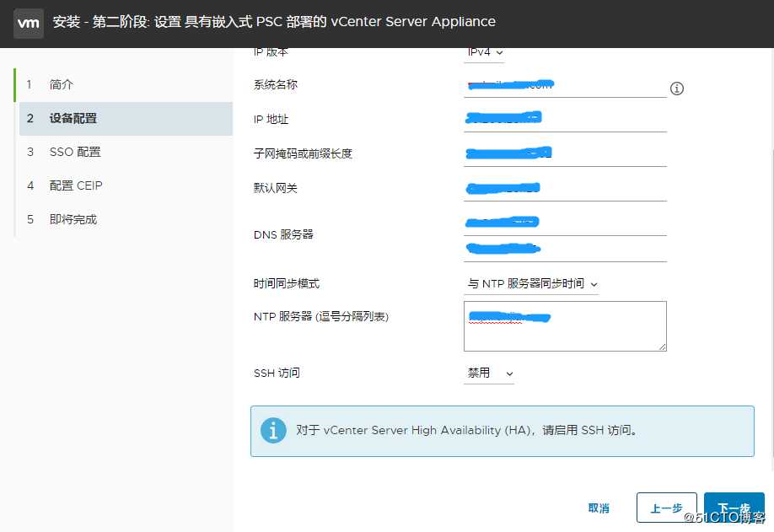Click the NTP text area resize handle
774x532 pixels.
point(663,347)
